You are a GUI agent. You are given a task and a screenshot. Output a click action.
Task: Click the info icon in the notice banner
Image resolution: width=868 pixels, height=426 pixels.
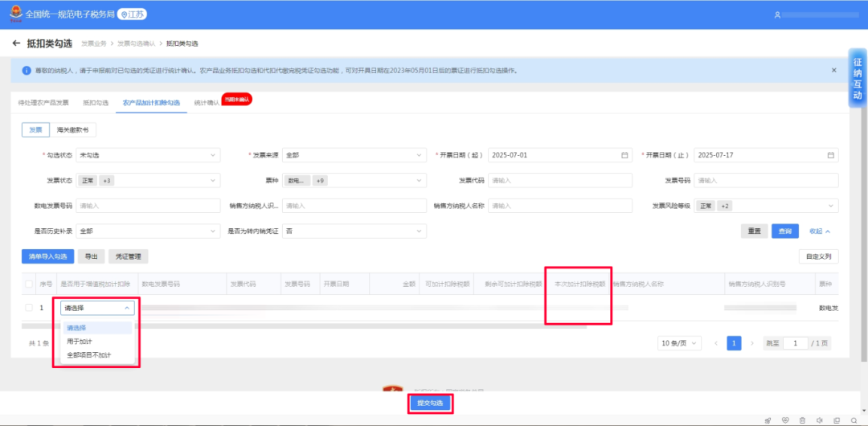pos(27,71)
